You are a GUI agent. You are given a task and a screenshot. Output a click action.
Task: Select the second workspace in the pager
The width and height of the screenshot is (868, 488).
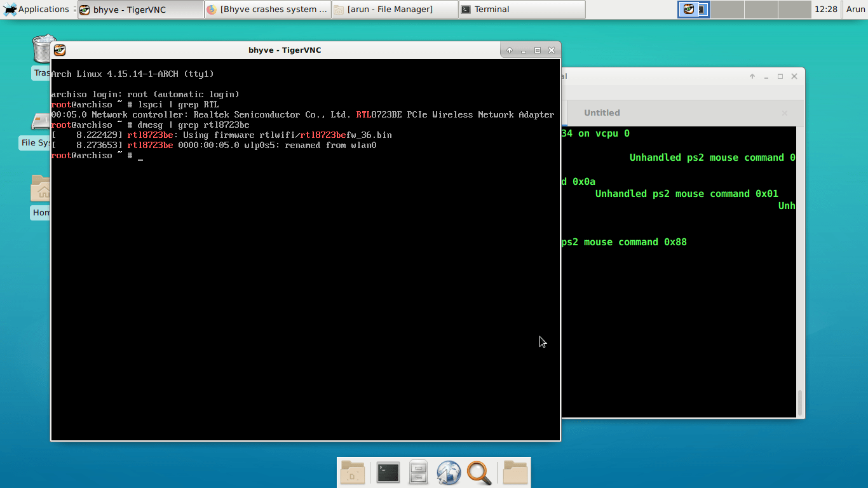[728, 10]
